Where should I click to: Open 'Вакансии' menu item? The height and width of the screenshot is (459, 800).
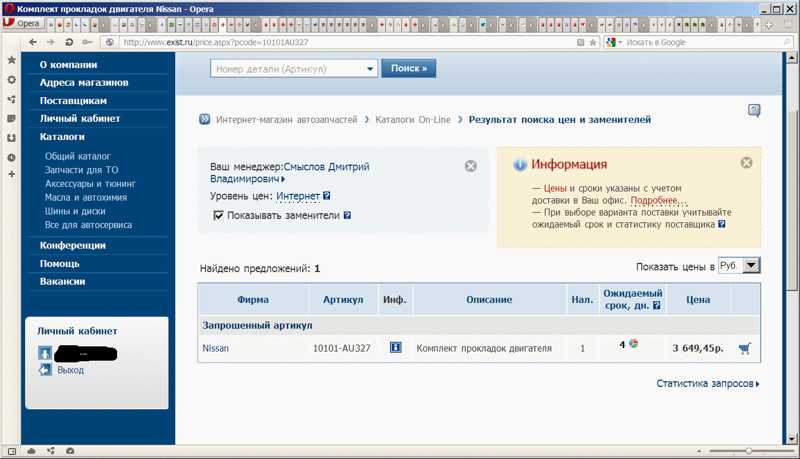(62, 282)
